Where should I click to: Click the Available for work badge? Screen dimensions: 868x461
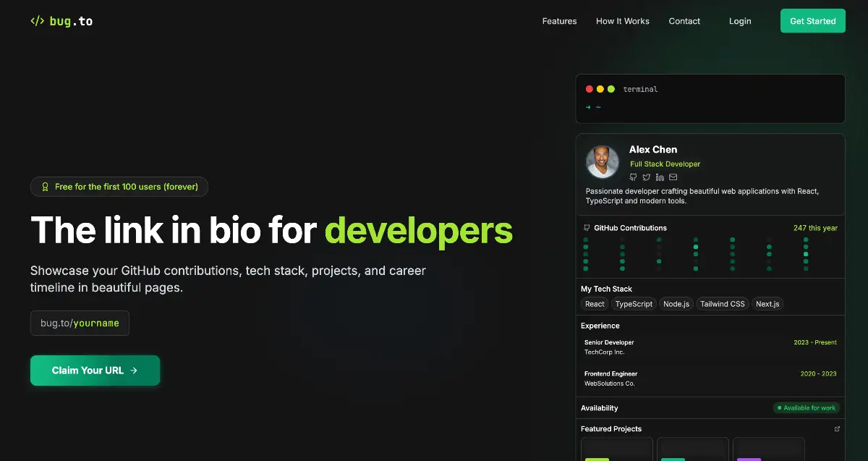(x=807, y=408)
